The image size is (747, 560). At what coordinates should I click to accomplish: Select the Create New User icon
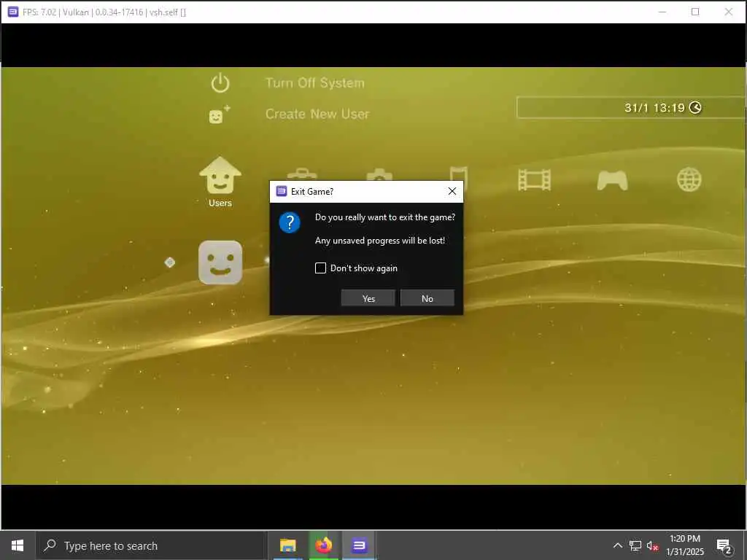(x=219, y=114)
